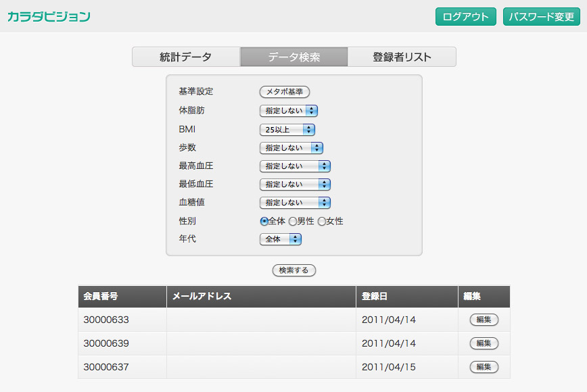Click the ログアウト button
The height and width of the screenshot is (392, 587).
pos(466,17)
